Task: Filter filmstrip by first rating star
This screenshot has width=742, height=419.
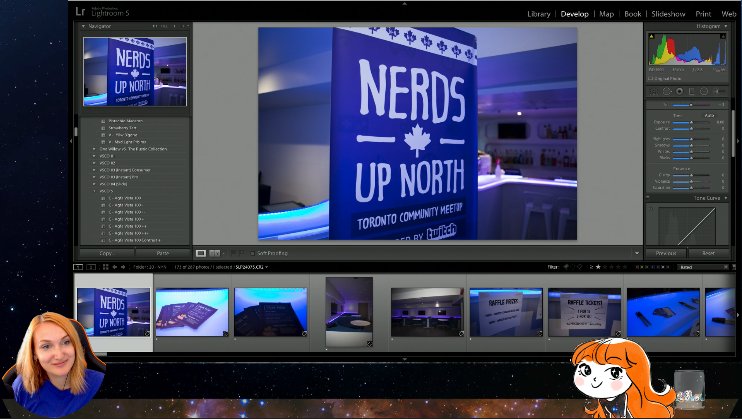Action: 598,267
